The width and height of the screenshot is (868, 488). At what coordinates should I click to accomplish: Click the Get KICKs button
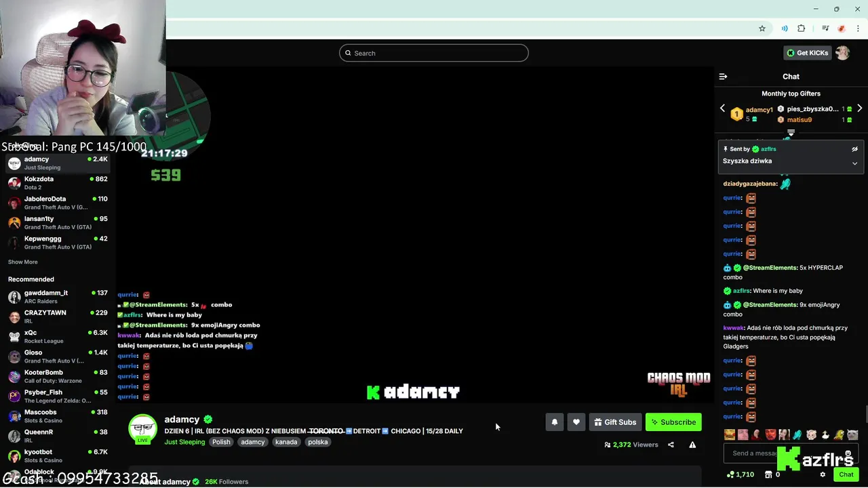(x=807, y=53)
